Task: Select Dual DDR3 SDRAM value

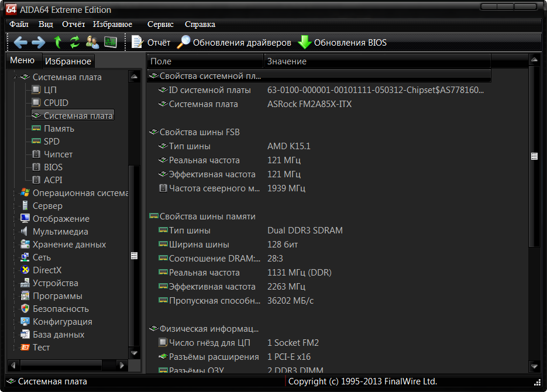Action: click(305, 231)
